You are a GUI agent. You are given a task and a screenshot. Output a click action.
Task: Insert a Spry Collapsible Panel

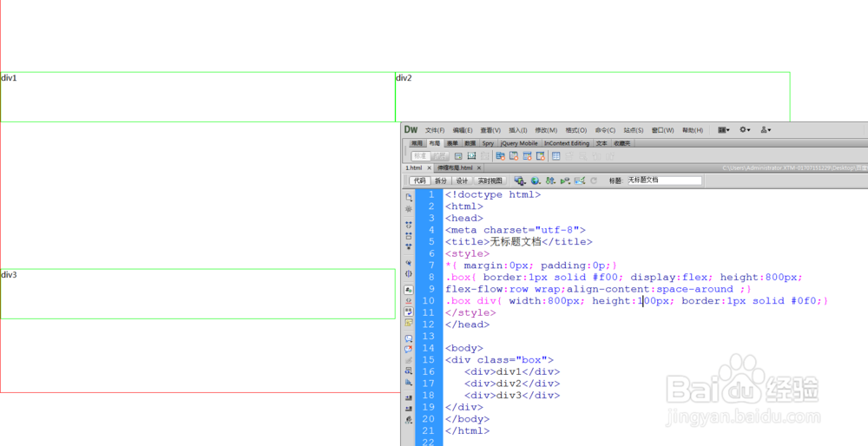(x=540, y=156)
